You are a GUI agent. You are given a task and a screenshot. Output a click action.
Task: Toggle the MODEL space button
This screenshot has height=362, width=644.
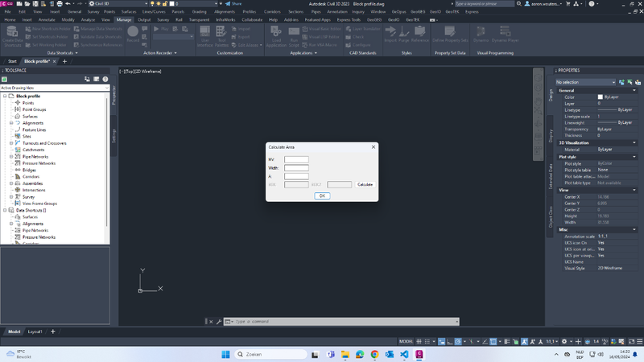pos(406,341)
